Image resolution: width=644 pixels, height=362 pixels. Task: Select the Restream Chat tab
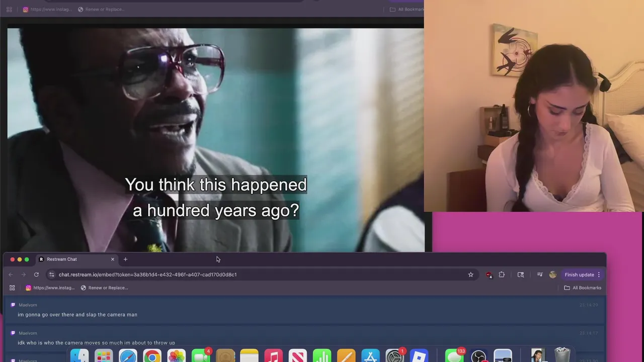coord(75,259)
